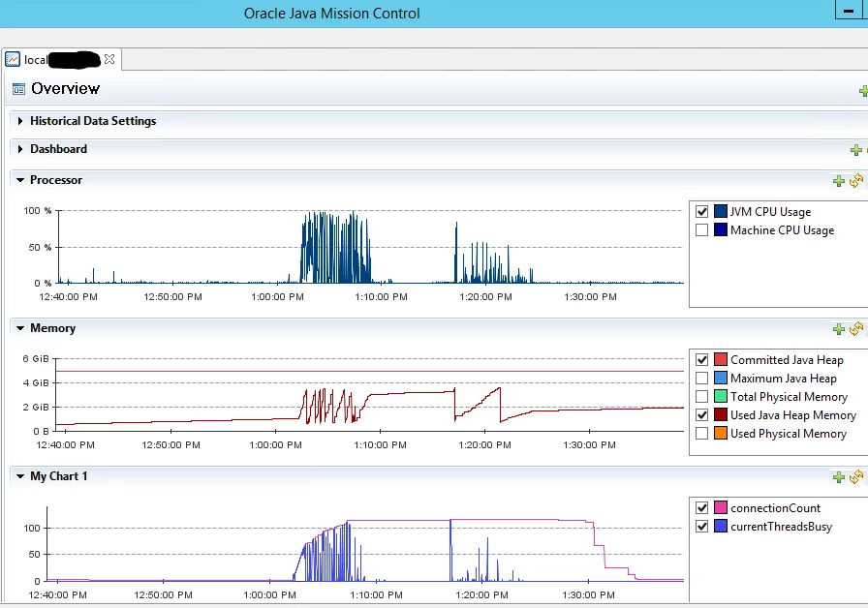Image resolution: width=868 pixels, height=608 pixels.
Task: Click Total Physical Memory green swatch
Action: pyautogui.click(x=720, y=396)
